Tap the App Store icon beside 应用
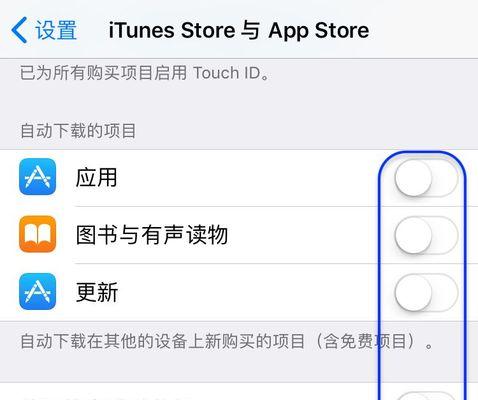 [x=37, y=177]
